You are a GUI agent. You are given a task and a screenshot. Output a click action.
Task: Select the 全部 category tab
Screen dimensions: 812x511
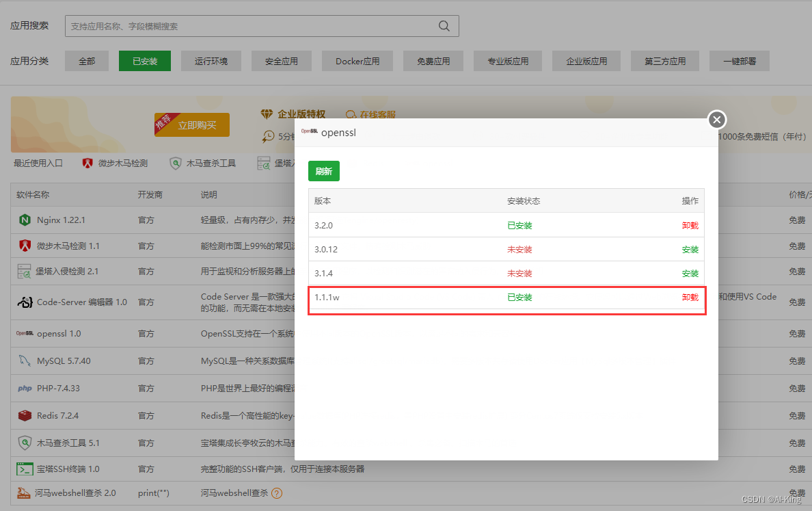click(x=87, y=61)
